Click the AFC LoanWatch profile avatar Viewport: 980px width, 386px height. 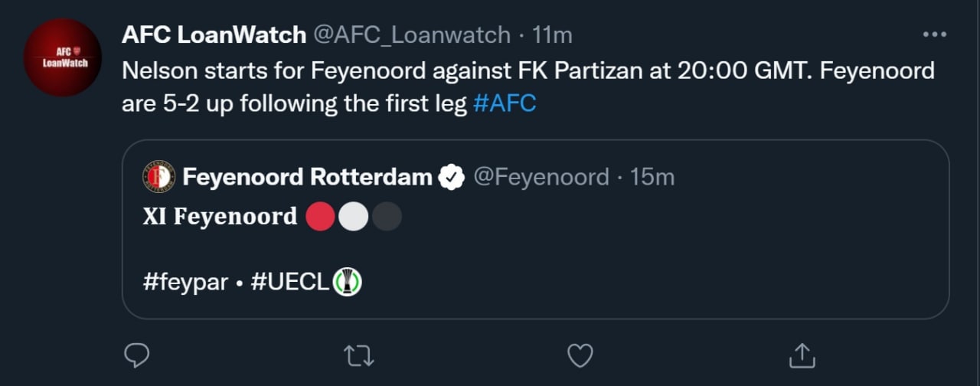click(63, 57)
